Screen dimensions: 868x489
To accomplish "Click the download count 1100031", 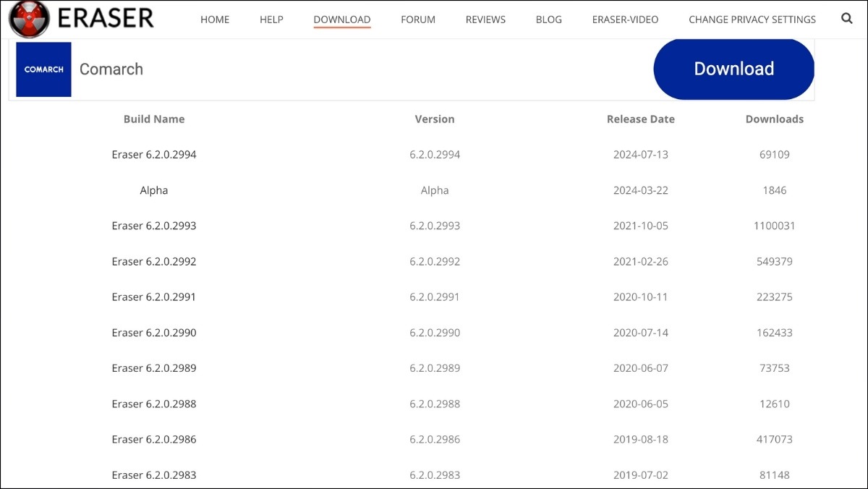I will point(775,226).
